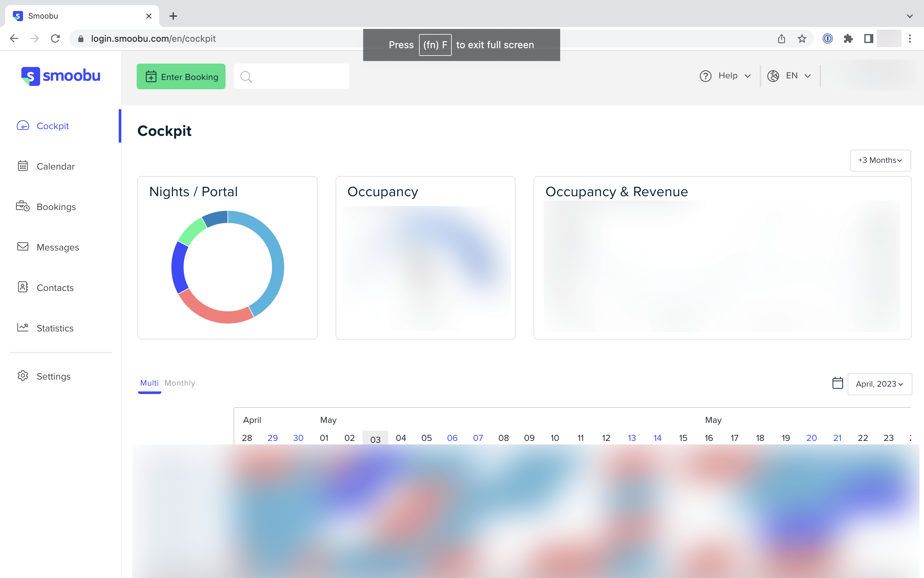
Task: Open the EN language dropdown
Action: pos(789,76)
